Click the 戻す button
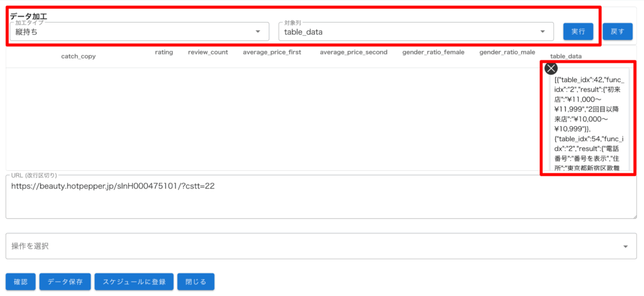Image resolution: width=644 pixels, height=296 pixels. 617,31
